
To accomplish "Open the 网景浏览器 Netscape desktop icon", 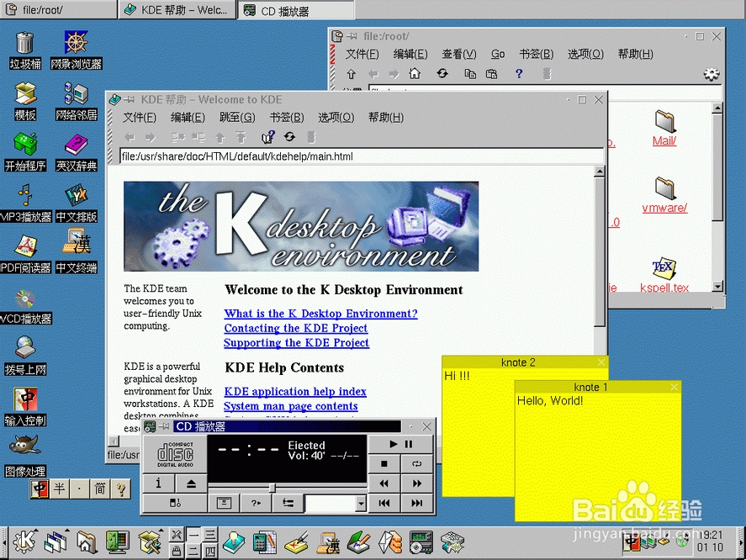I will pyautogui.click(x=77, y=50).
